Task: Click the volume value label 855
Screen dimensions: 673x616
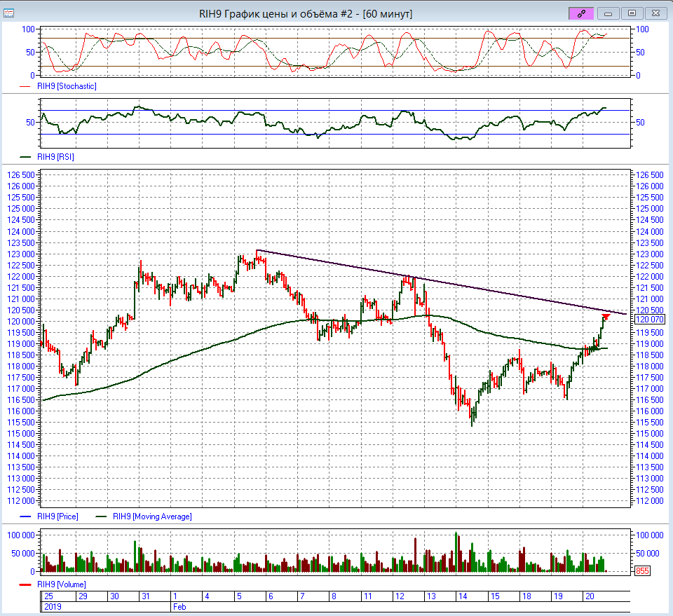Action: (x=642, y=571)
